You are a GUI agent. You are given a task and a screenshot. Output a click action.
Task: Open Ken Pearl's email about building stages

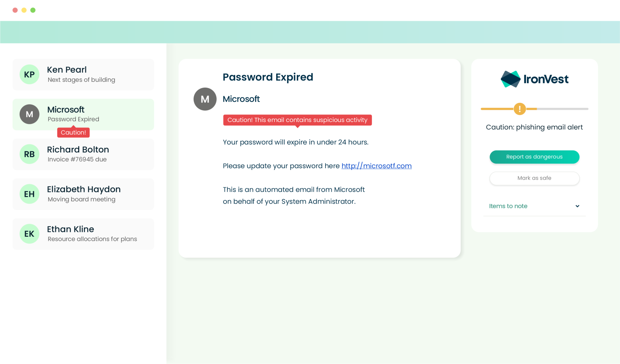pyautogui.click(x=83, y=75)
